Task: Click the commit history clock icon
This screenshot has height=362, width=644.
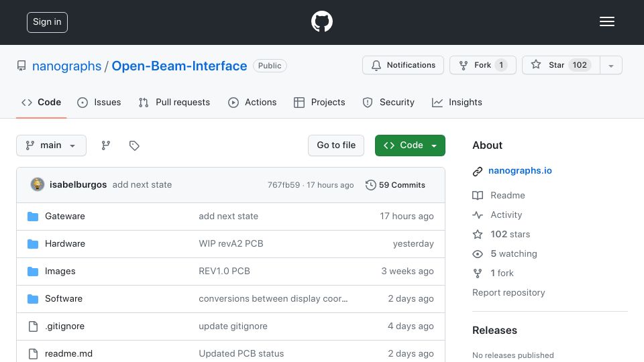Action: (x=370, y=185)
